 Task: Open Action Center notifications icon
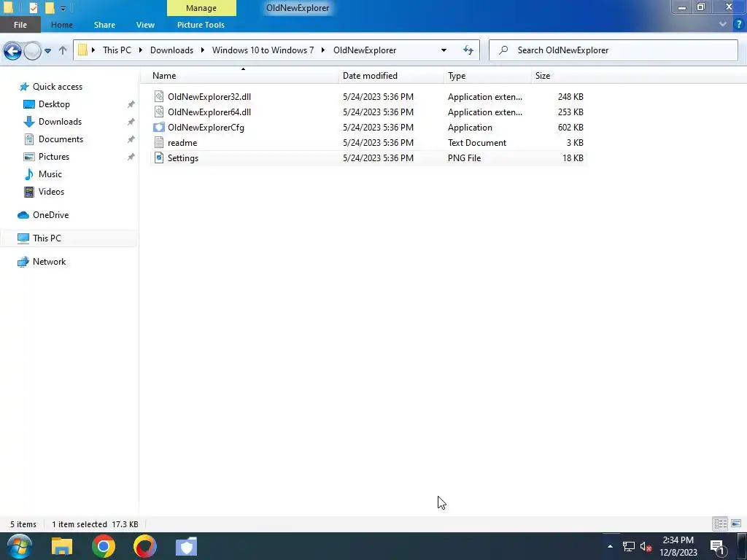click(x=718, y=547)
